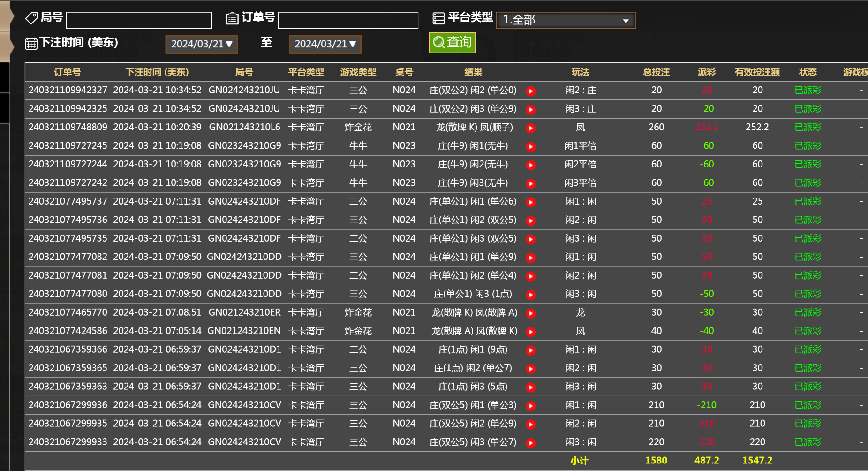Click the 局号 input field at top

click(x=139, y=20)
